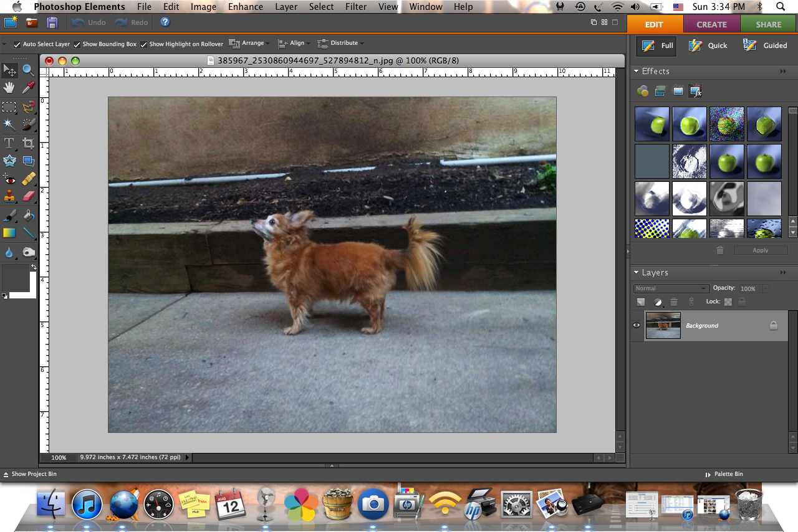
Task: Open the layer blend mode Normal dropdown
Action: point(671,288)
